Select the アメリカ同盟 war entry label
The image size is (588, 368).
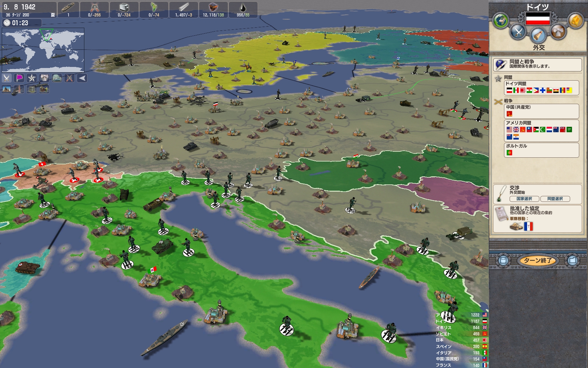click(518, 123)
